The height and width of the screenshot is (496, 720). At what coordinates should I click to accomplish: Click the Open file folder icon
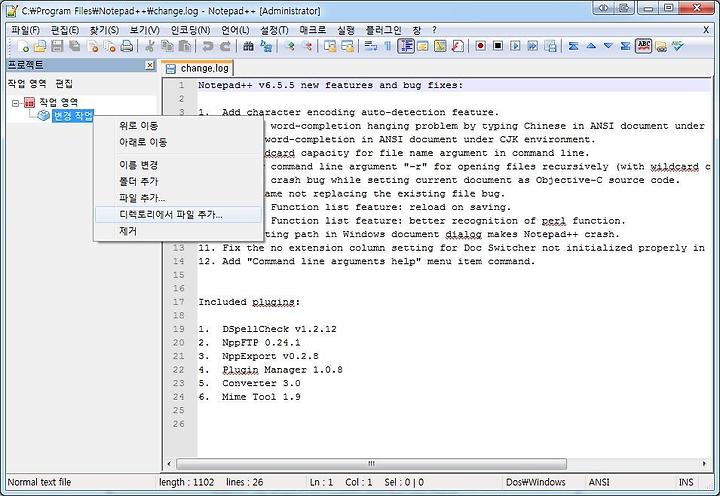tap(40, 46)
